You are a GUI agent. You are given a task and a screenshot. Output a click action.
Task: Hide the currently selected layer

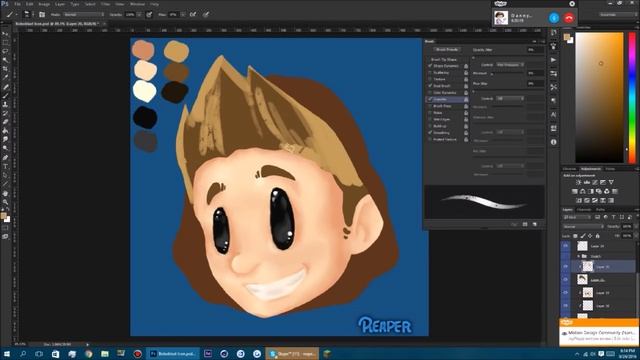(x=566, y=267)
